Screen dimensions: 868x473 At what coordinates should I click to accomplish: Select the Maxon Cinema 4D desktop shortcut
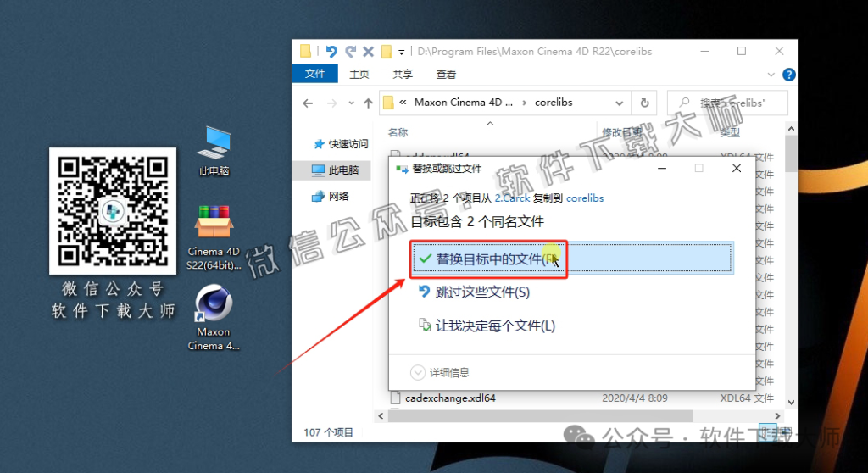[x=214, y=318]
